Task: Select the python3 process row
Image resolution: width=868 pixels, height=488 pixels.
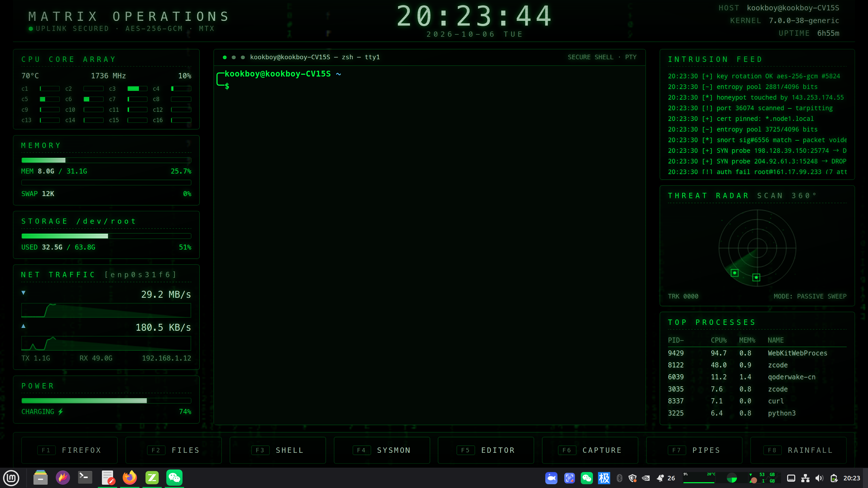Action: tap(757, 413)
